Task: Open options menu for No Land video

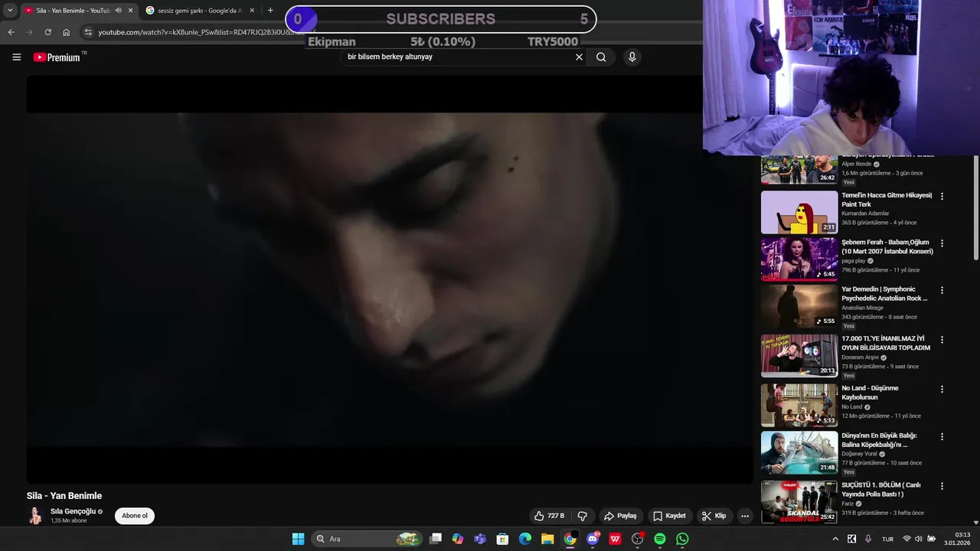Action: 942,390
